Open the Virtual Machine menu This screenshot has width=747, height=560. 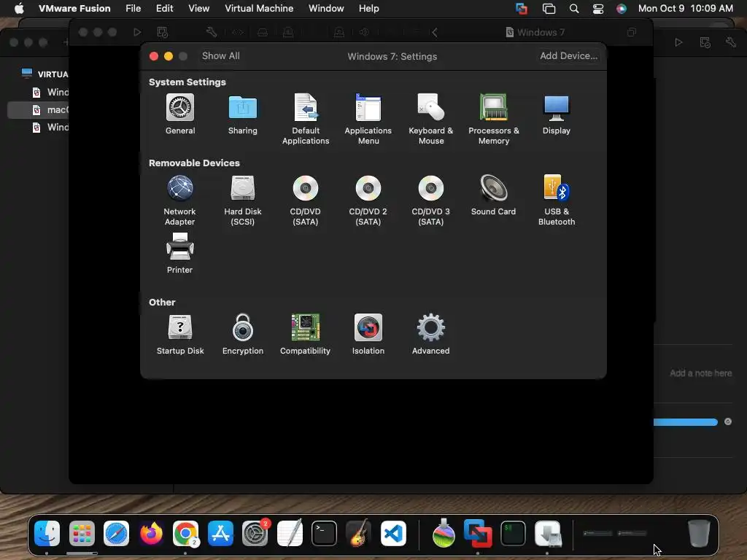click(x=259, y=8)
